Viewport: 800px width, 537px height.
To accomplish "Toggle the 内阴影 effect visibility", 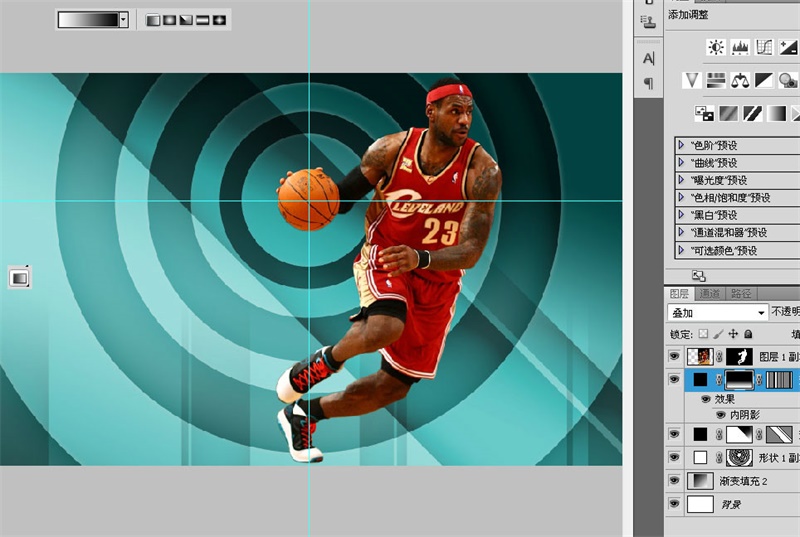I will pyautogui.click(x=720, y=413).
